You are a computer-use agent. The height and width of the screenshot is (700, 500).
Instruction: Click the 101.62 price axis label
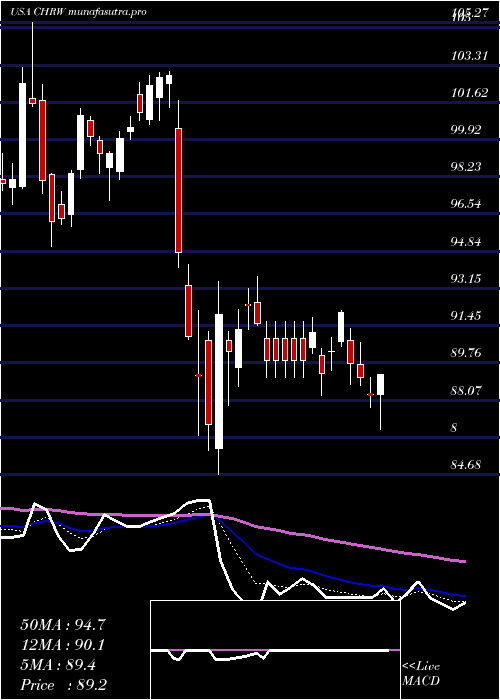pos(469,93)
